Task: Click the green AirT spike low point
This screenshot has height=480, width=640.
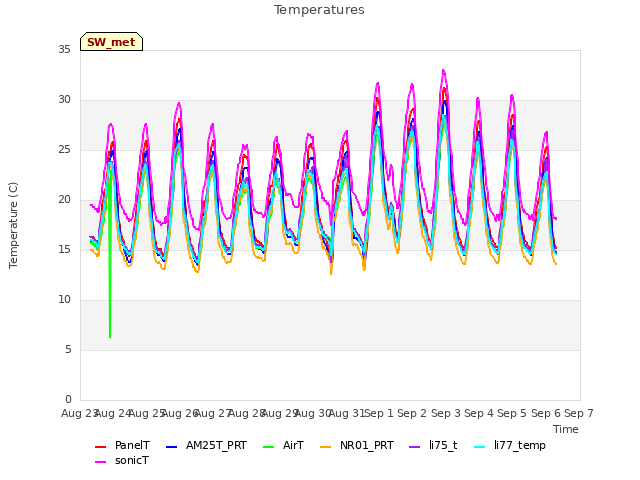Action: tap(110, 337)
